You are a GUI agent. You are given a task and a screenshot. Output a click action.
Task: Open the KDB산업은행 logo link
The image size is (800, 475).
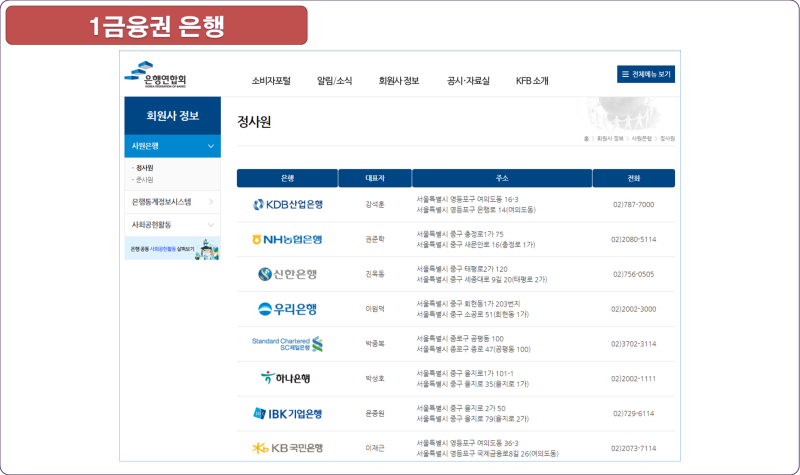[x=288, y=205]
